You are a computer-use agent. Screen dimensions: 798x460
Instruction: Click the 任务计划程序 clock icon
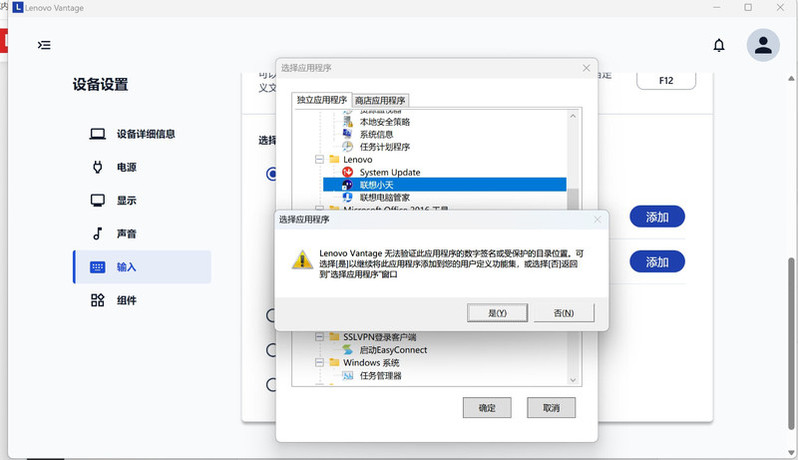tap(348, 147)
